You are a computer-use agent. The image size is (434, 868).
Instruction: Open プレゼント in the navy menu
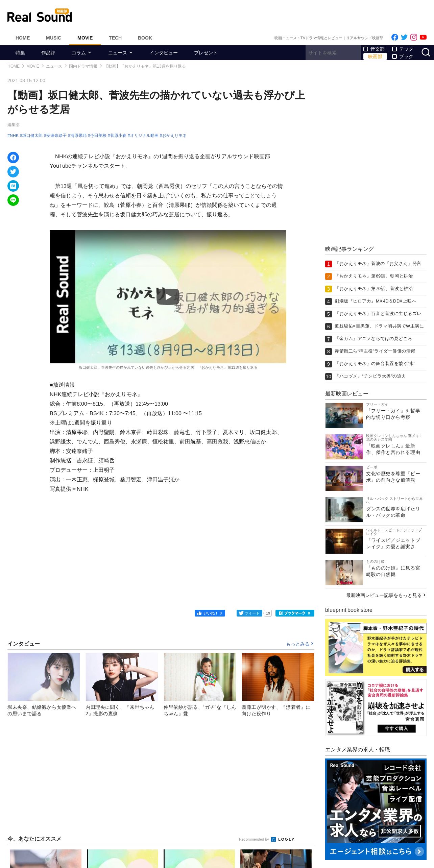pos(206,53)
